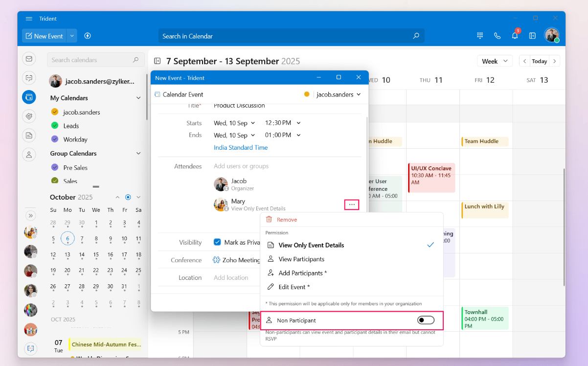Toggle Leads calendar visibility
The width and height of the screenshot is (588, 366).
coord(55,126)
